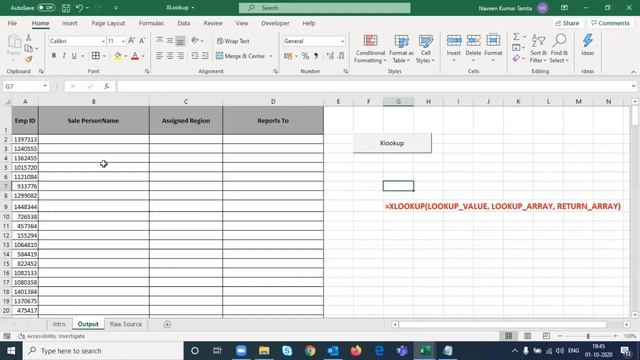Expand the Name Box dropdown
640x360 pixels.
tap(45, 86)
